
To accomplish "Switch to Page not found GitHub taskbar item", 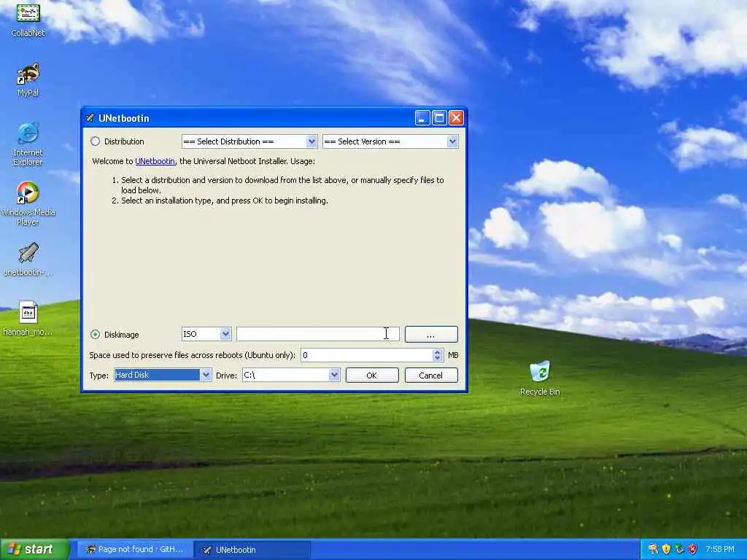I will 135,550.
